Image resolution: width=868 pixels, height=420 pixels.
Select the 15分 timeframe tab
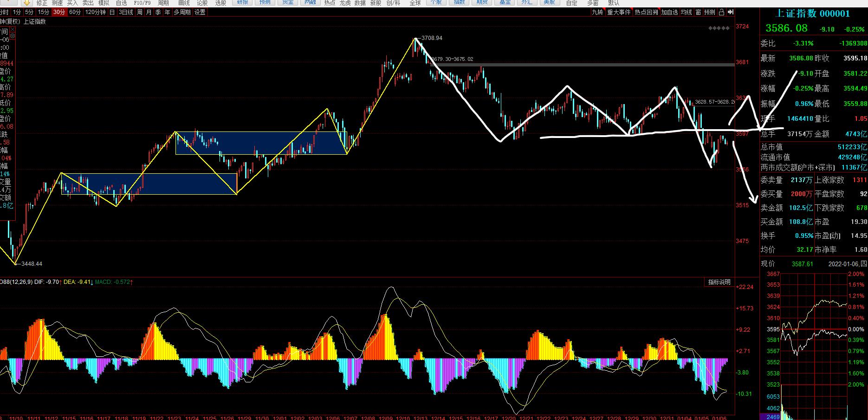pos(44,13)
